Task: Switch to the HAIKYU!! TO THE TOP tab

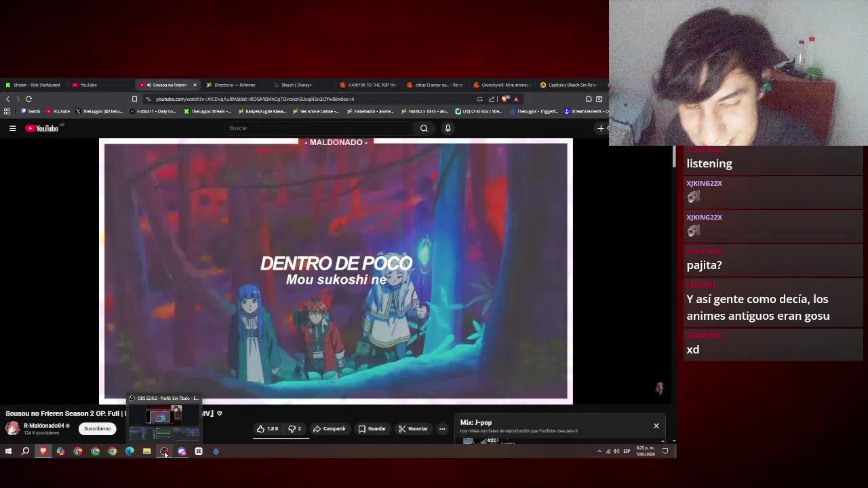Action: click(x=368, y=85)
